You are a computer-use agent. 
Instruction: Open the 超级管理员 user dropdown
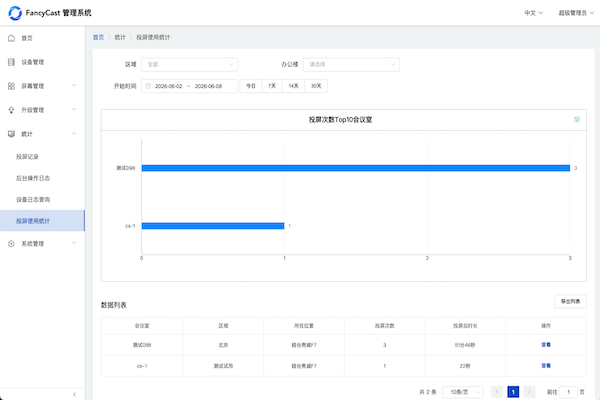576,13
